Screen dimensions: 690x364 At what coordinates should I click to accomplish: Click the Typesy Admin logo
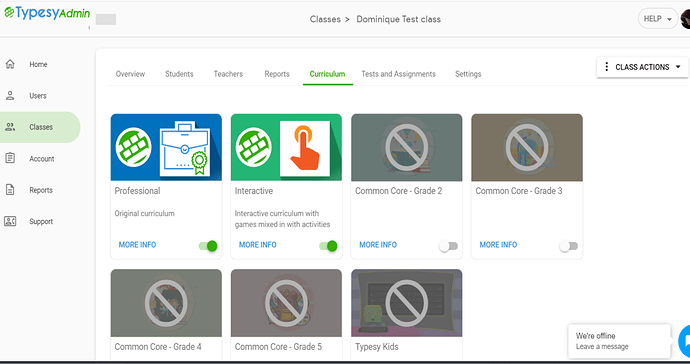pos(47,13)
